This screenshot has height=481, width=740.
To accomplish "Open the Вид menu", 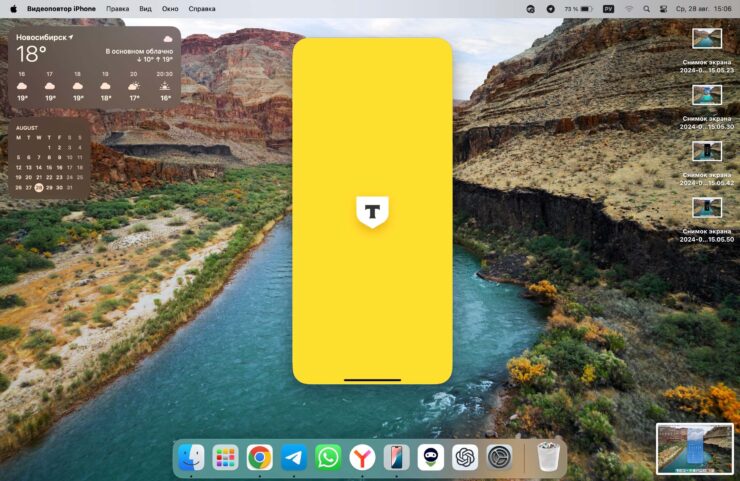I will (x=145, y=8).
